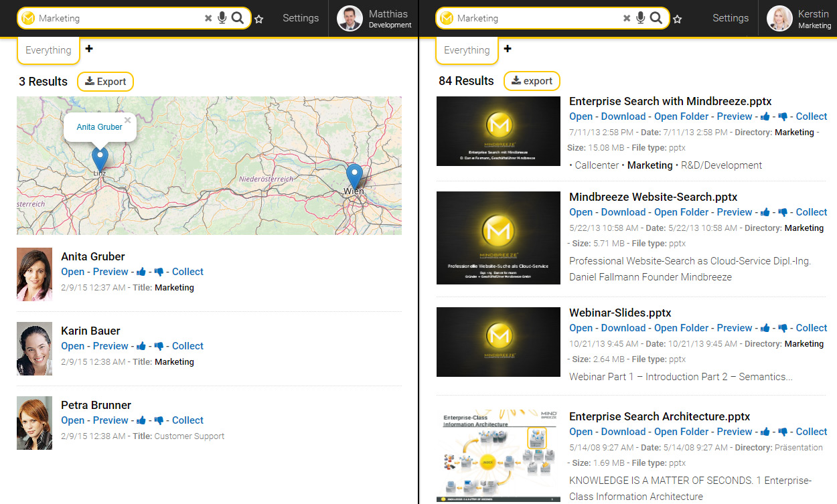837x504 pixels.
Task: Preview Webinar-Slides.pptx
Action: (x=735, y=328)
